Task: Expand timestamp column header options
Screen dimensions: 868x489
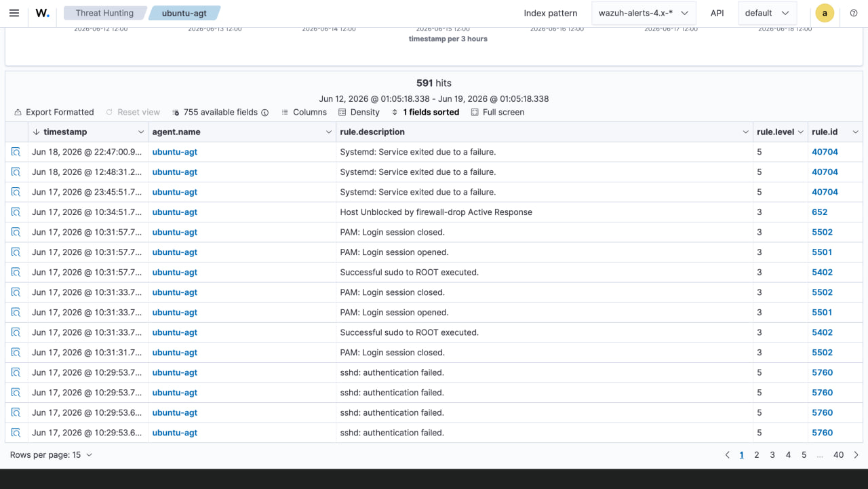Action: [140, 132]
